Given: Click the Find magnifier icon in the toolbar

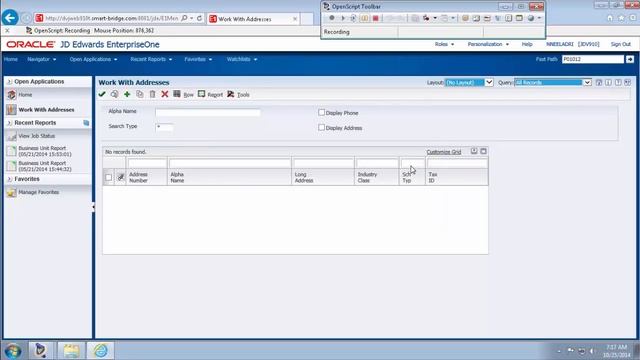Looking at the screenshot, I should click(x=115, y=94).
